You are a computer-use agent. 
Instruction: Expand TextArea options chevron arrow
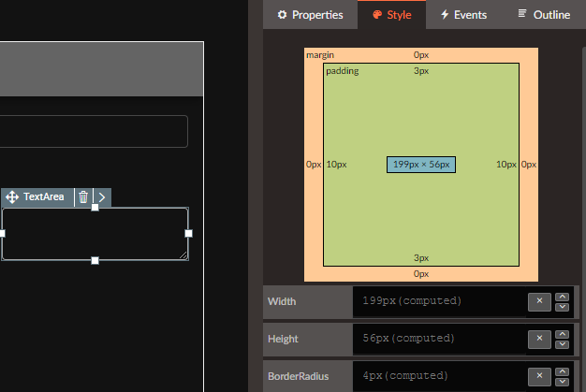click(102, 197)
